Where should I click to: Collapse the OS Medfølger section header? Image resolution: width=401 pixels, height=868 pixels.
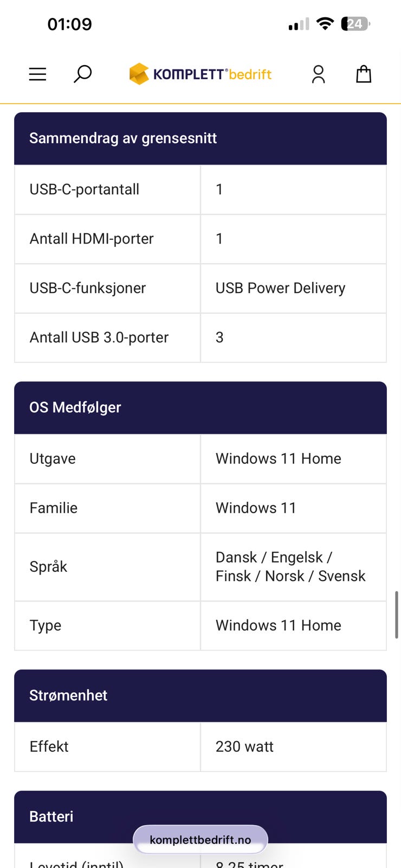click(x=200, y=407)
